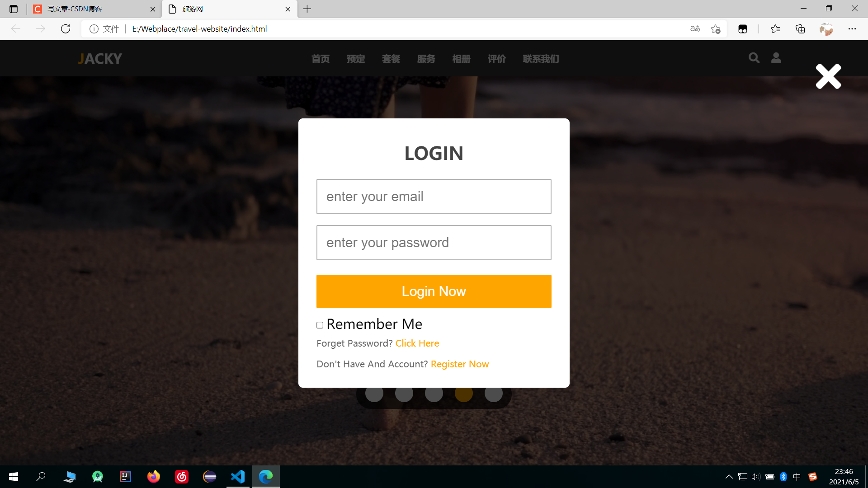Image resolution: width=868 pixels, height=488 pixels.
Task: Select the highlighted orange slider dot
Action: [463, 394]
